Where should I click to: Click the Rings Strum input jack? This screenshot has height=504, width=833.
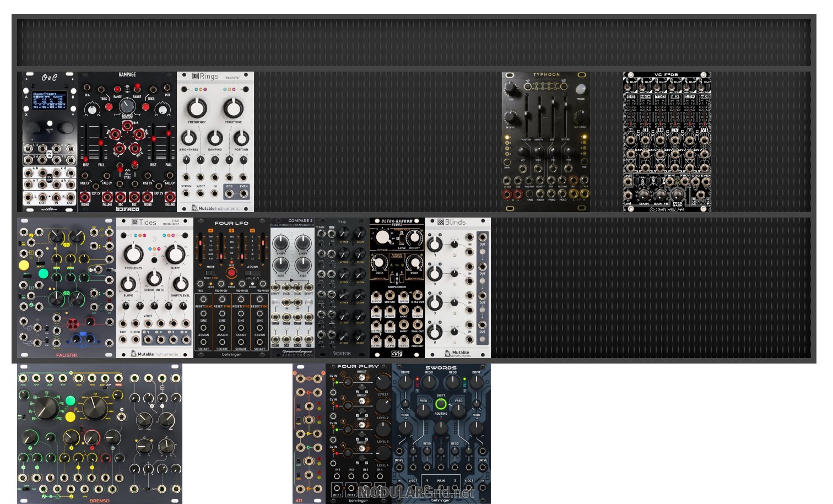(x=186, y=193)
